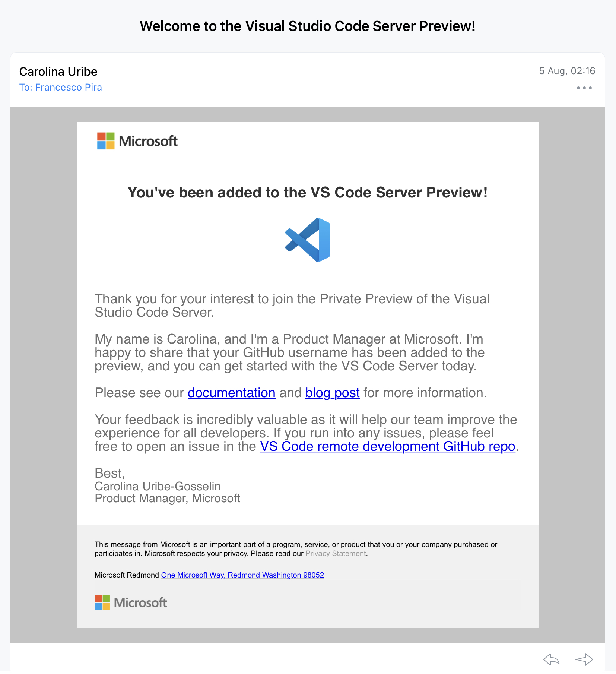This screenshot has height=674, width=616.
Task: Open the Privacy Statement link
Action: tap(336, 554)
